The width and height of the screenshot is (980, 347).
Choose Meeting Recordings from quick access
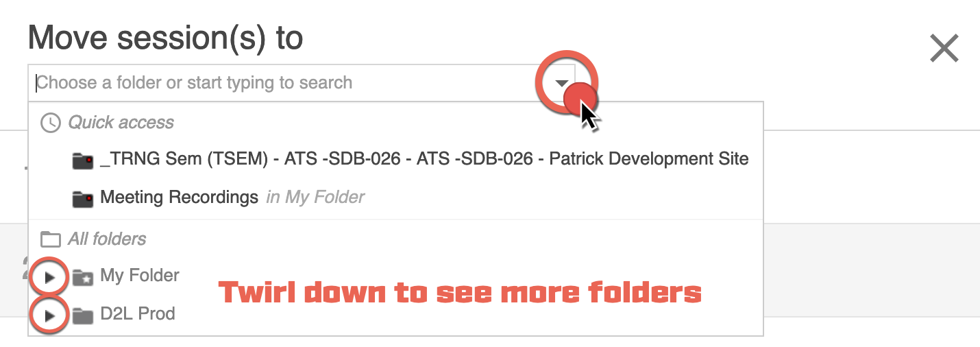click(x=179, y=198)
